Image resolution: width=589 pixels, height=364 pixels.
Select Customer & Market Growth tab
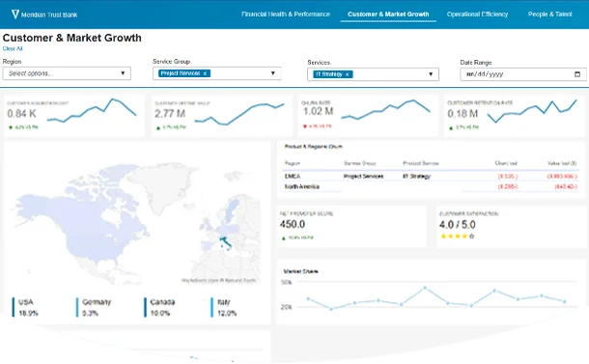[388, 14]
